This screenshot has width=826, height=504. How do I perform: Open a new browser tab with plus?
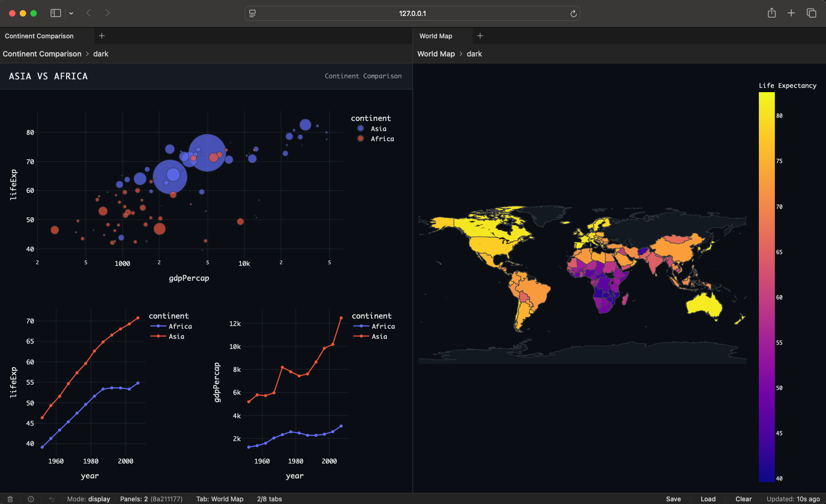click(x=791, y=13)
